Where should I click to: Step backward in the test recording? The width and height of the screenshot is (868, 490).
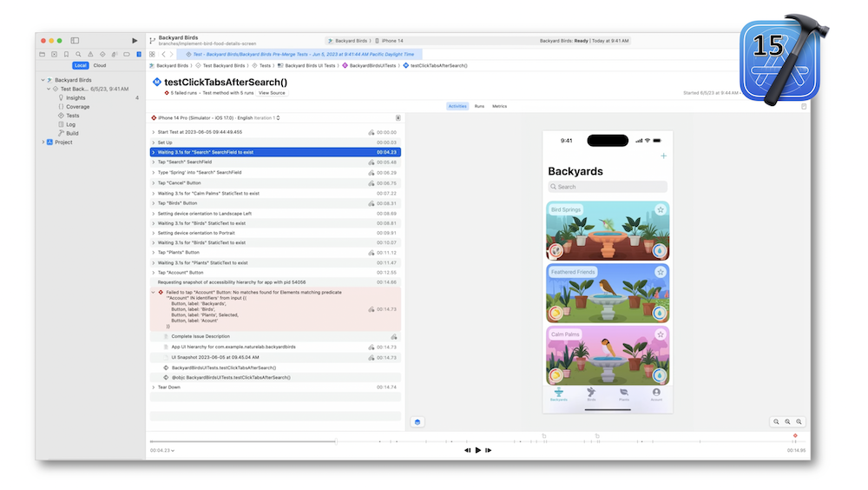tap(468, 451)
